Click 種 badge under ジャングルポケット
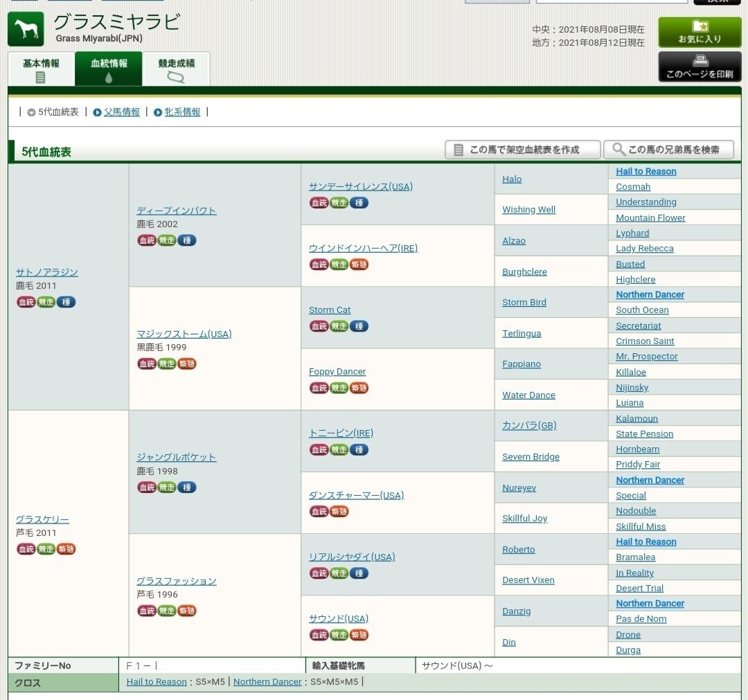Screen dimensions: 748x700 [186, 487]
